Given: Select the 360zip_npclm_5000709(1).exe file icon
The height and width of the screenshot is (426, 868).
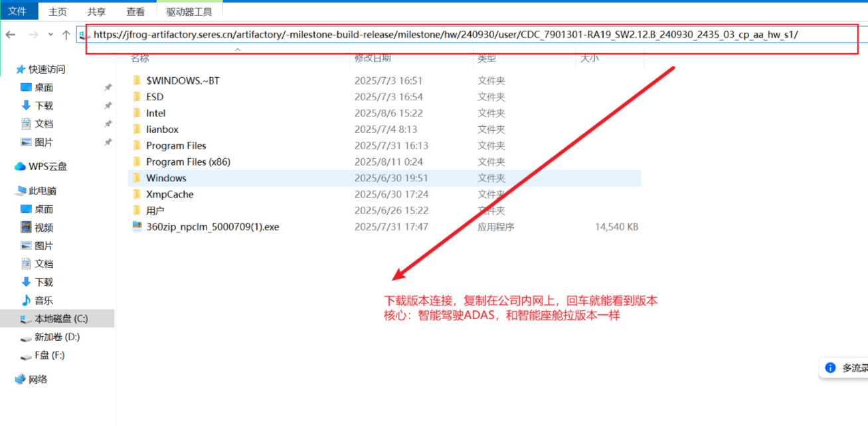Looking at the screenshot, I should 137,227.
